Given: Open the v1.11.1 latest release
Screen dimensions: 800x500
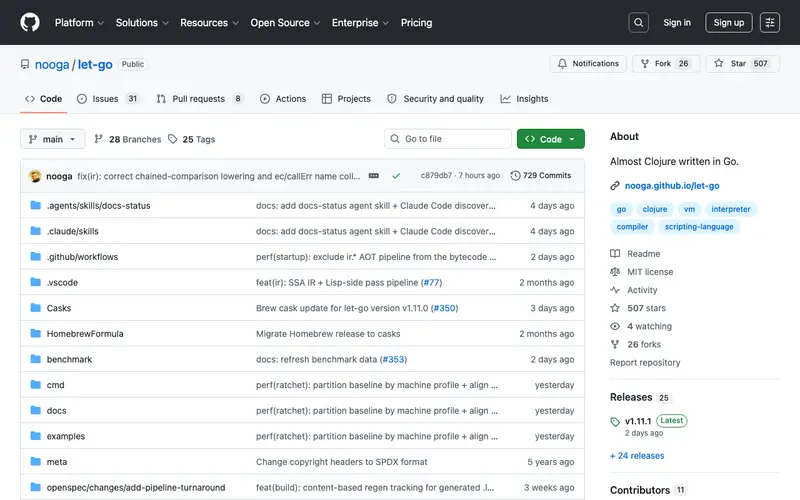Looking at the screenshot, I should coord(638,421).
